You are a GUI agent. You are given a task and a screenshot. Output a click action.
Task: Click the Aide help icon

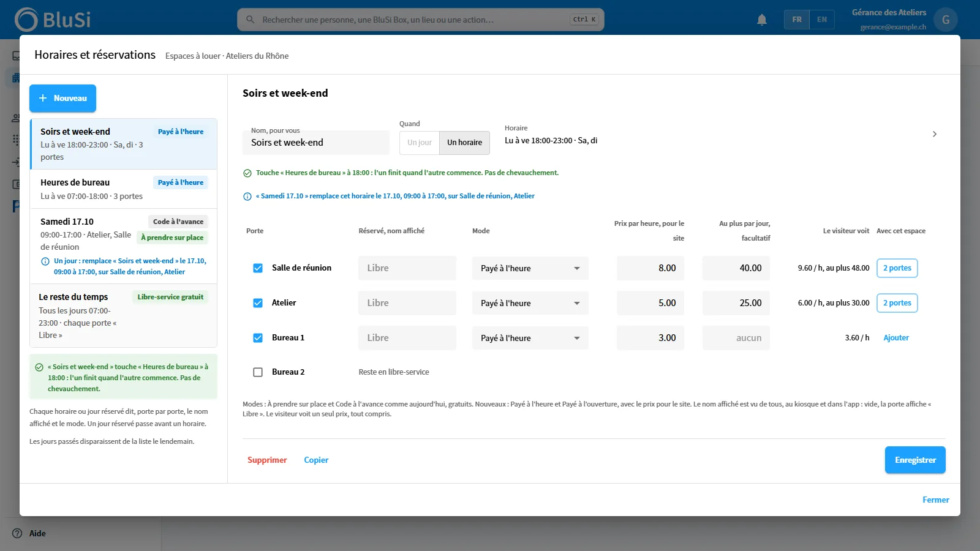click(x=17, y=533)
